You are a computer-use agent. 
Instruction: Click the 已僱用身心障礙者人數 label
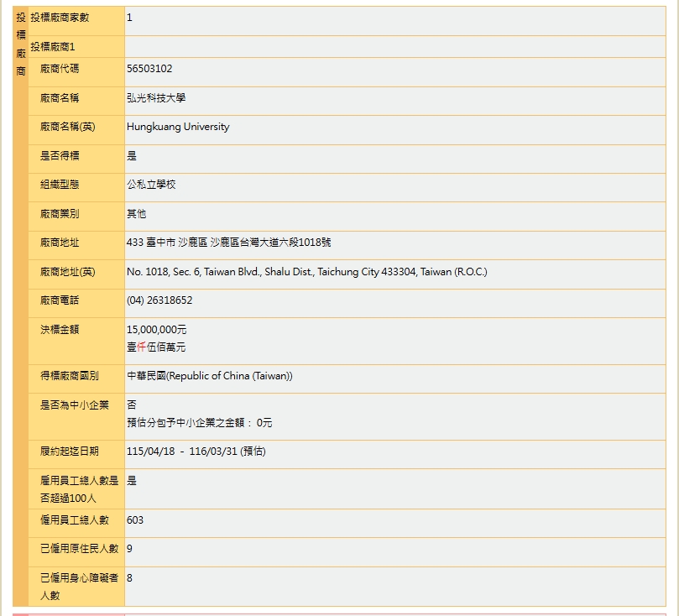click(79, 587)
